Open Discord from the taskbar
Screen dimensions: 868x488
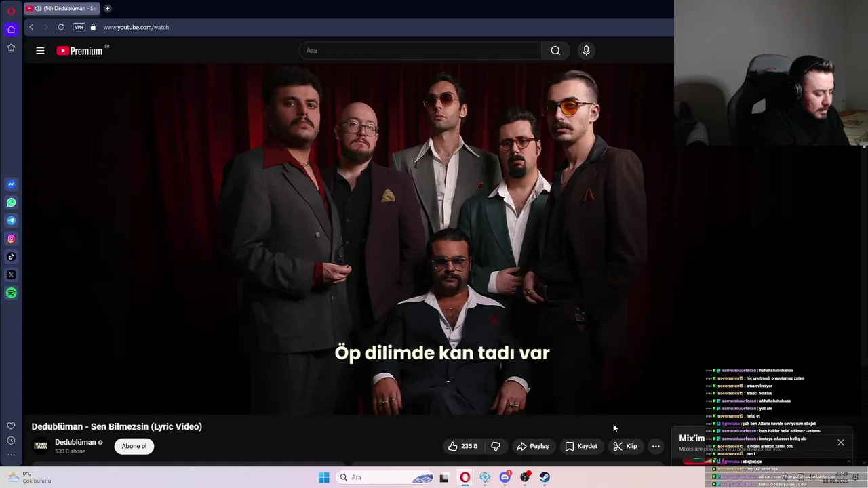(505, 477)
